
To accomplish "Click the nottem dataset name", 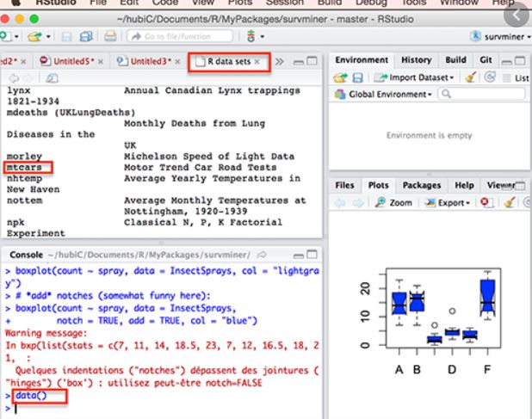I will point(24,200).
